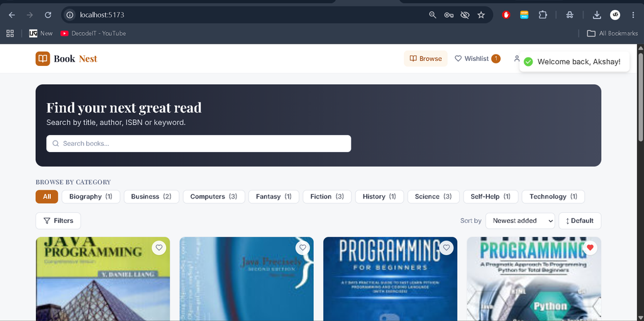Open the Extensions puzzle piece icon

[x=543, y=15]
